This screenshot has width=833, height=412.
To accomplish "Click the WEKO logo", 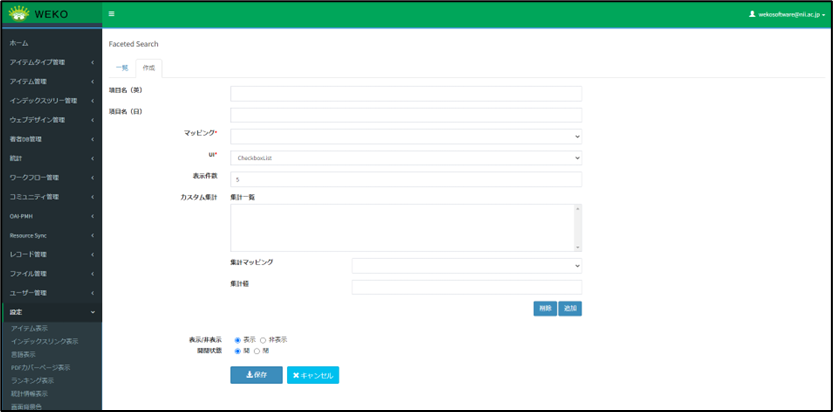I will (x=38, y=14).
